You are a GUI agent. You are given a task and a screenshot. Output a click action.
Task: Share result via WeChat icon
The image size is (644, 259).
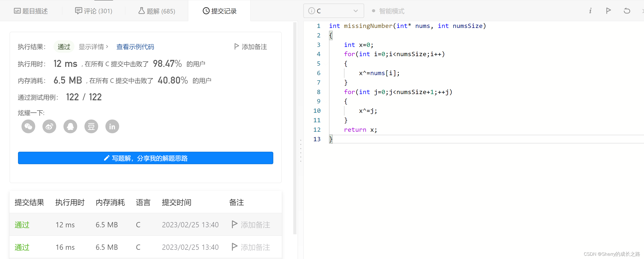click(x=28, y=126)
